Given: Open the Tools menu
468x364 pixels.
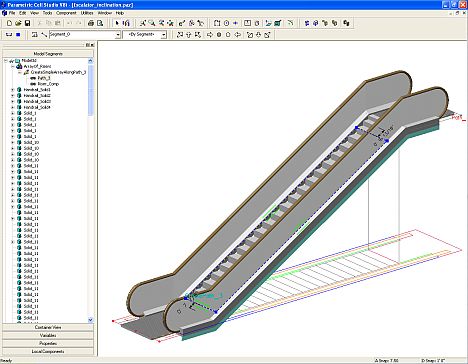Looking at the screenshot, I should 47,13.
